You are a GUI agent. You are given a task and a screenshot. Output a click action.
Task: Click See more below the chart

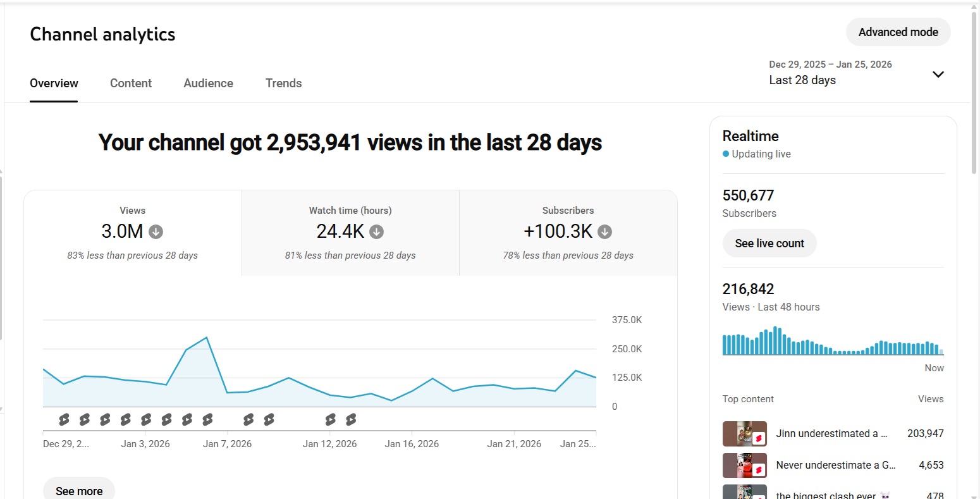[79, 491]
